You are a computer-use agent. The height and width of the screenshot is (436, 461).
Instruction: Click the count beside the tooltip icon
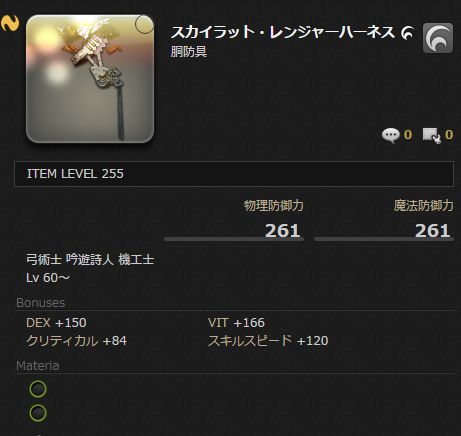point(449,135)
